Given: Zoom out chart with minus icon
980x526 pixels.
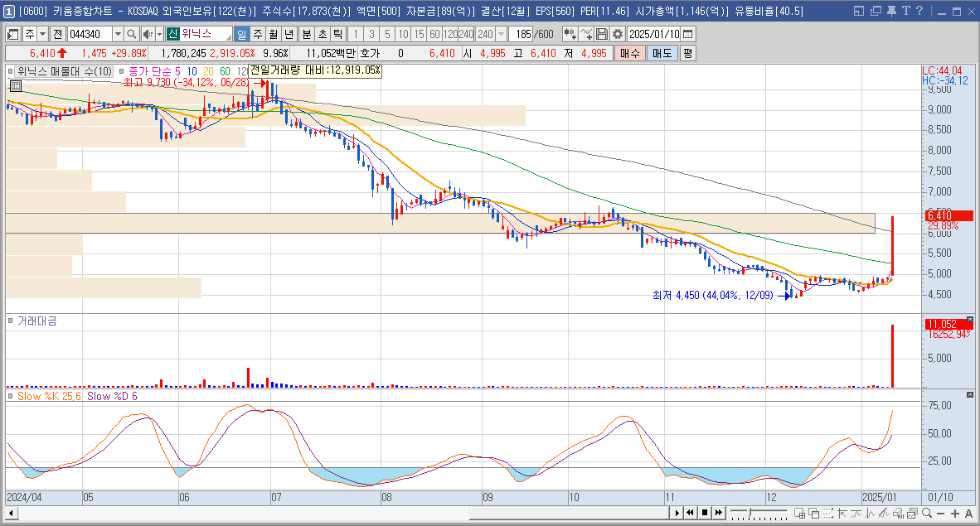Looking at the screenshot, I should [x=941, y=514].
